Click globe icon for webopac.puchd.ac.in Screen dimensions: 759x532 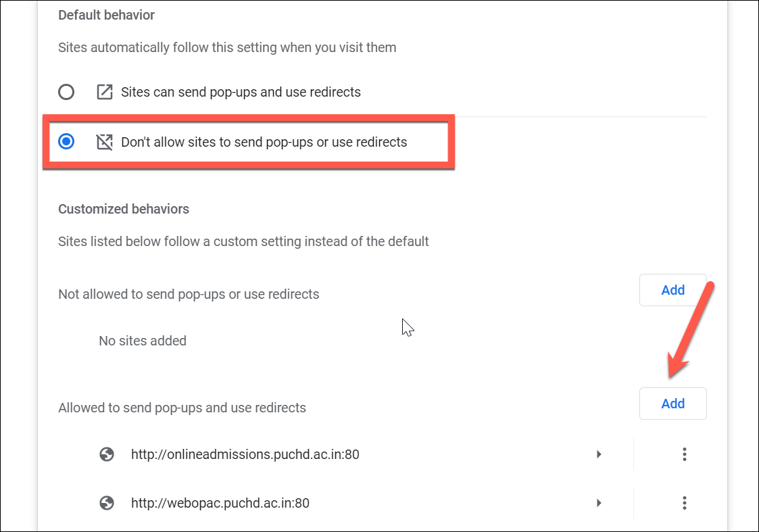[x=107, y=503]
